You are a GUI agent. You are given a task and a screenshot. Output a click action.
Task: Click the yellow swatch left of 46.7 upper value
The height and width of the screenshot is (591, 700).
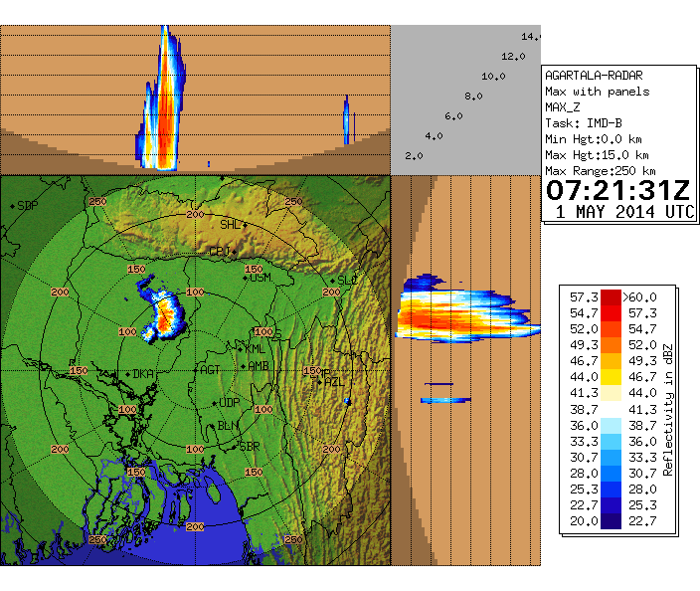pyautogui.click(x=611, y=377)
